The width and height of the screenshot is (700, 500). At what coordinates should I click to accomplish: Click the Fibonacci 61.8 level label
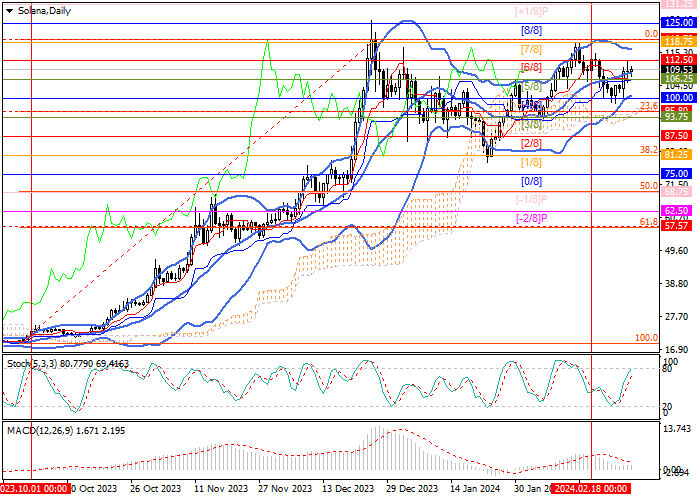point(649,222)
